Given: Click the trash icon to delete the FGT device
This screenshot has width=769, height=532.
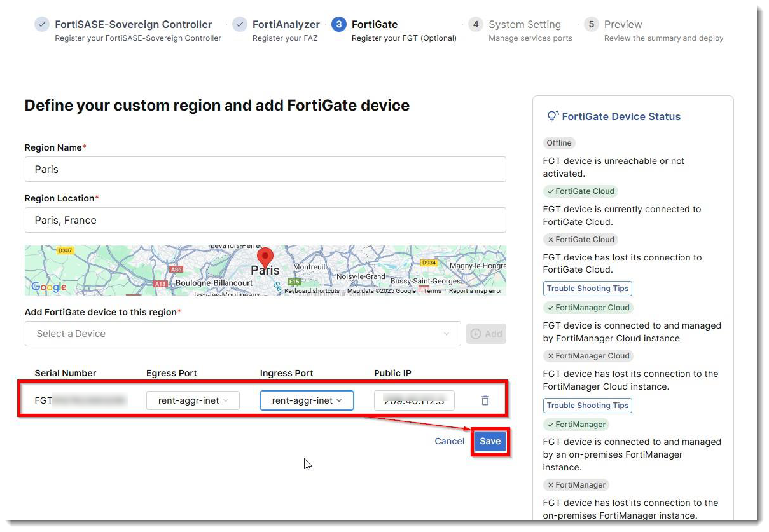Looking at the screenshot, I should pos(485,400).
